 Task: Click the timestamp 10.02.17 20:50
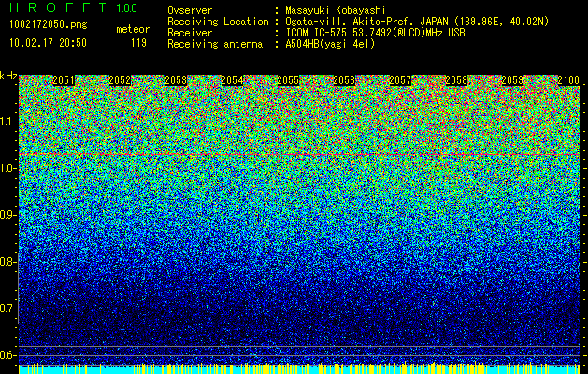(x=48, y=43)
